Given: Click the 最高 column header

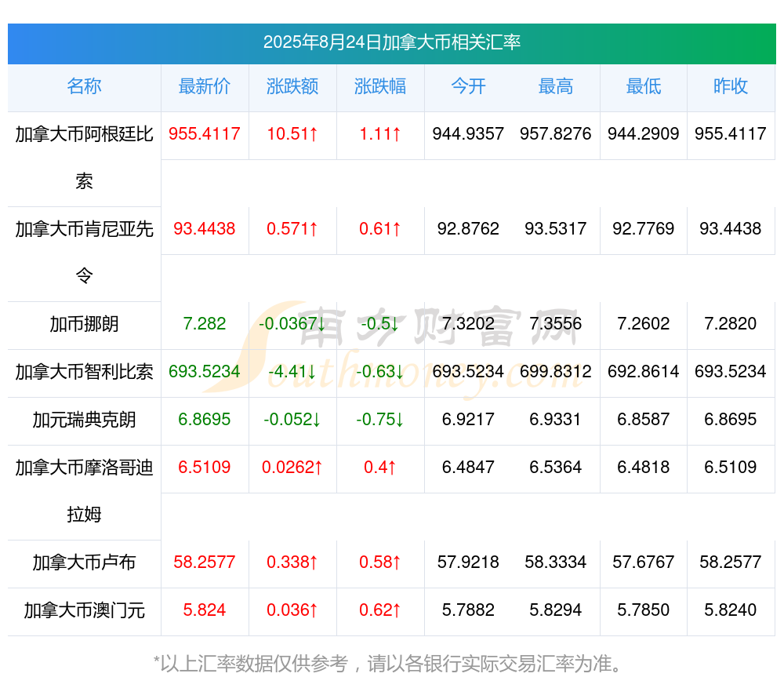Looking at the screenshot, I should (x=556, y=86).
